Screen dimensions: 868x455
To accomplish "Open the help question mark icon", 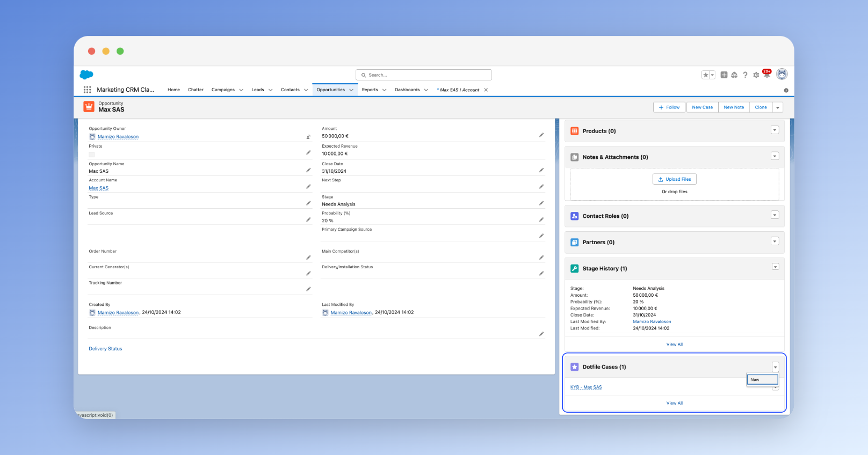I will (745, 75).
